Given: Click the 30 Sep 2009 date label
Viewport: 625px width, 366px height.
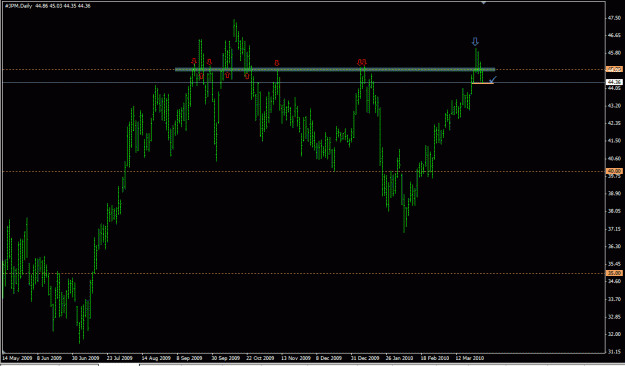Looking at the screenshot, I should pos(226,358).
